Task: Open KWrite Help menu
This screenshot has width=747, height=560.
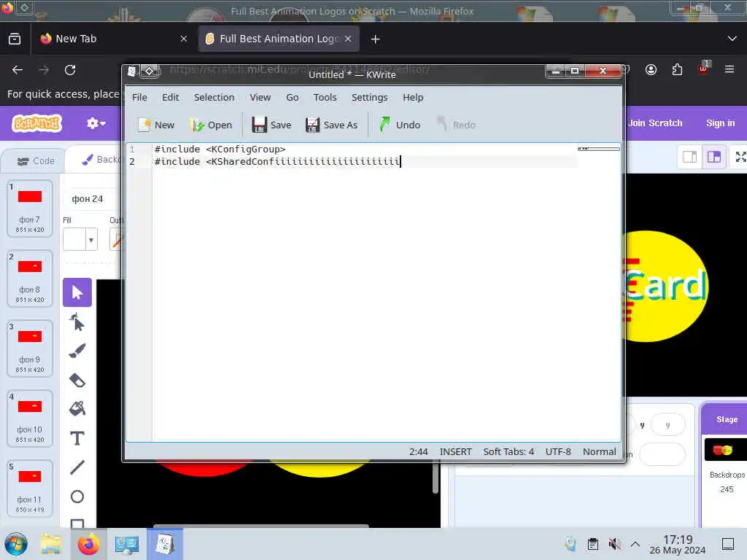Action: click(x=413, y=97)
